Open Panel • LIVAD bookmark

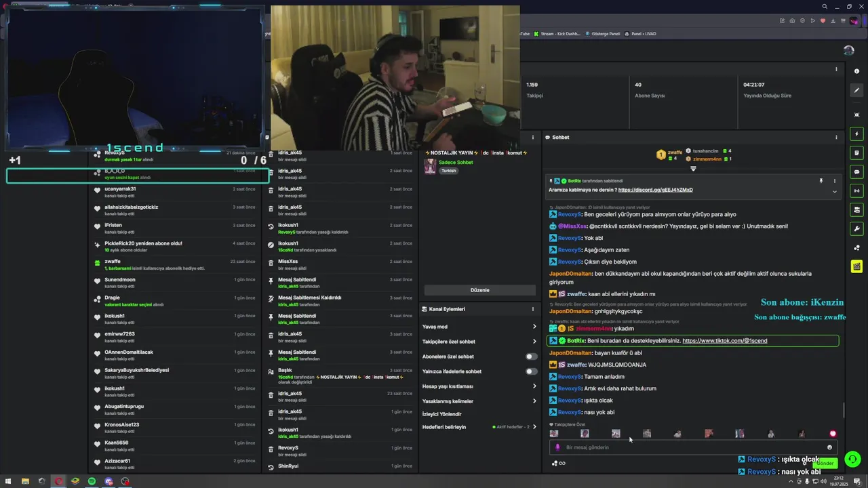click(x=641, y=34)
